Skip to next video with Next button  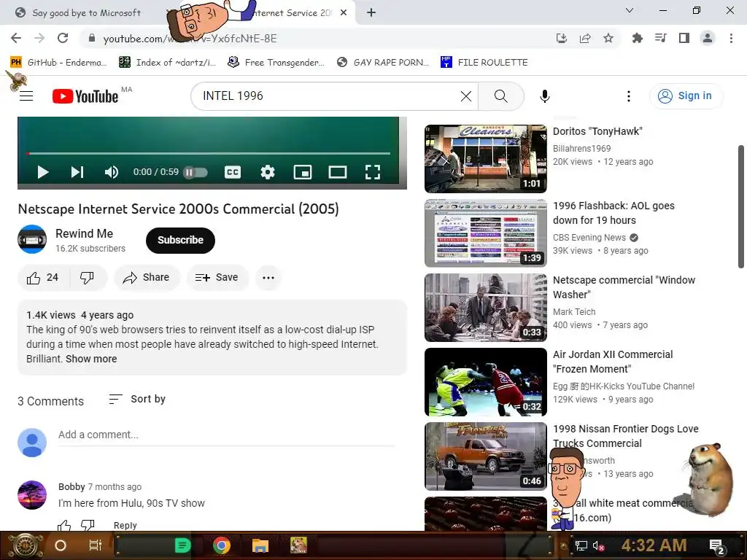(77, 172)
